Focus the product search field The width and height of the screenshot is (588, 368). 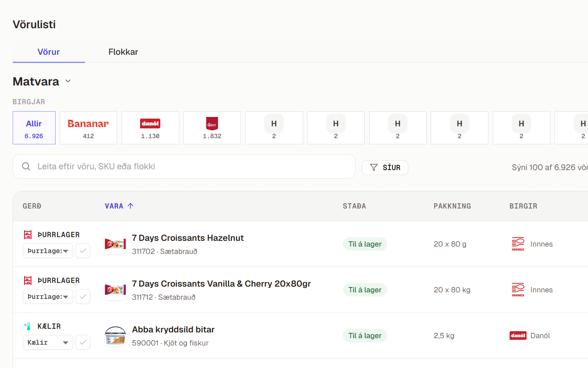(x=184, y=166)
